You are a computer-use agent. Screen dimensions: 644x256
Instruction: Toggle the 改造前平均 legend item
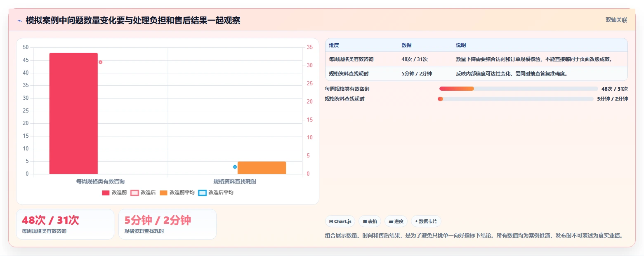click(177, 193)
